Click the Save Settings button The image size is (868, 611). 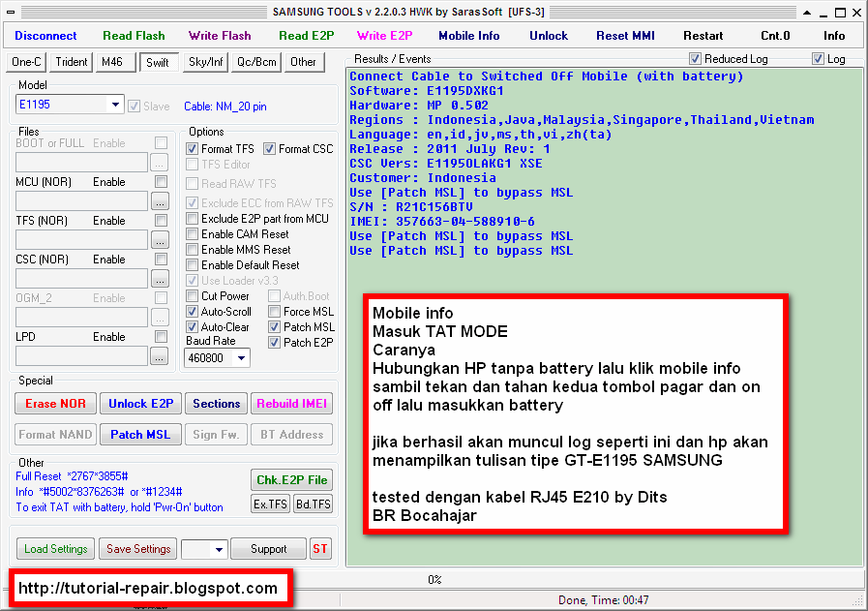click(138, 549)
